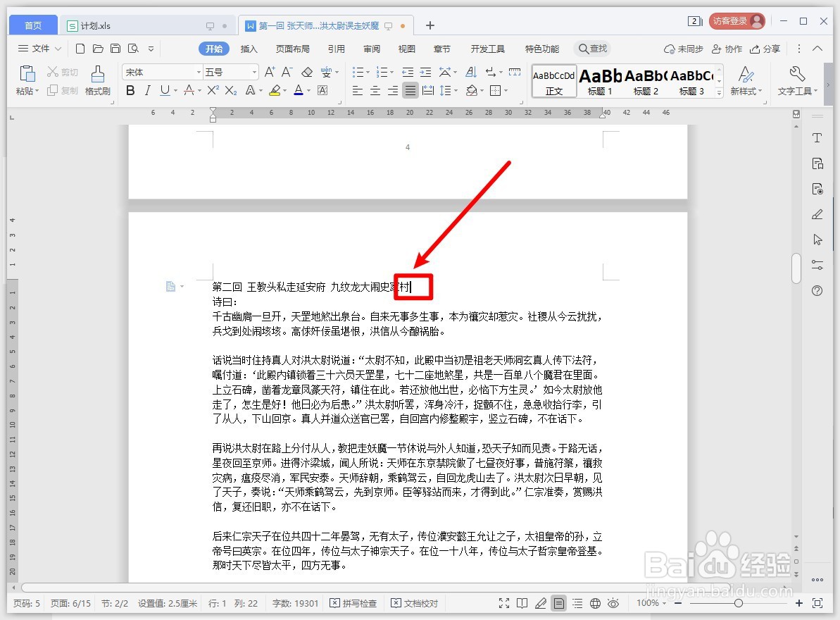840x620 pixels.
Task: Open the 文字工具 tool
Action: [x=797, y=81]
